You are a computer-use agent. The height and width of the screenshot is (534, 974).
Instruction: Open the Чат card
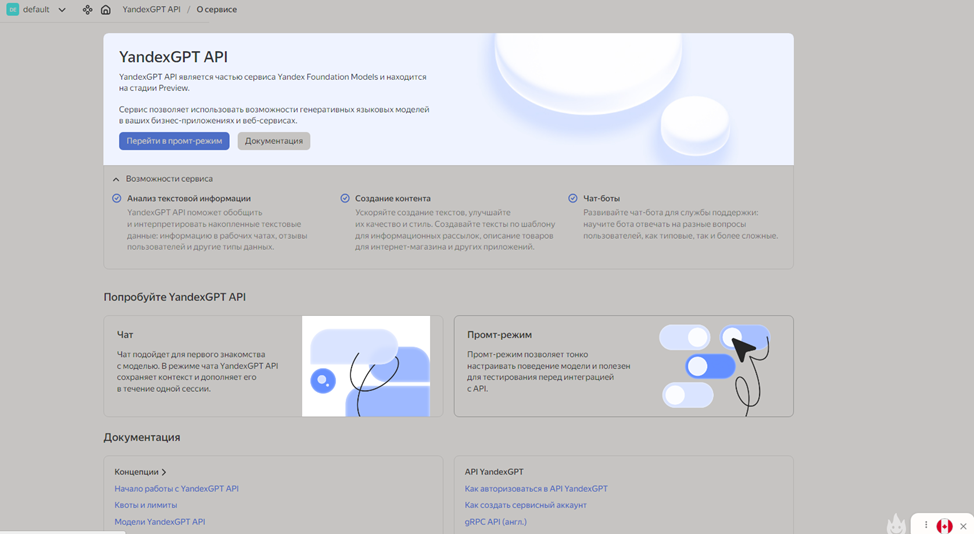273,366
